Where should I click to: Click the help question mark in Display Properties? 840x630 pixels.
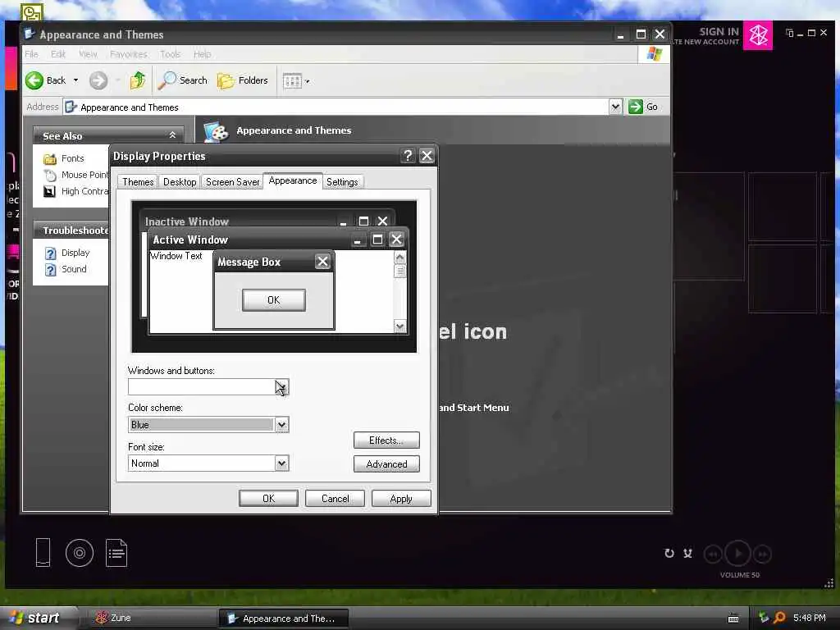(x=409, y=155)
